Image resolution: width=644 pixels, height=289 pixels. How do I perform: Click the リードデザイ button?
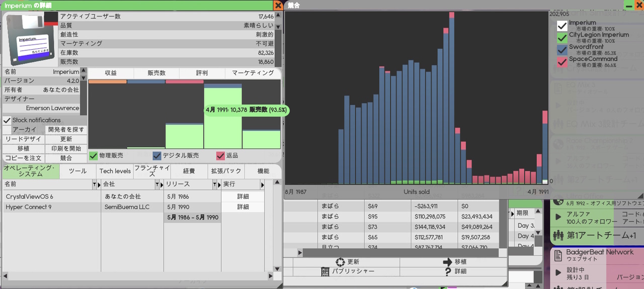click(x=23, y=139)
